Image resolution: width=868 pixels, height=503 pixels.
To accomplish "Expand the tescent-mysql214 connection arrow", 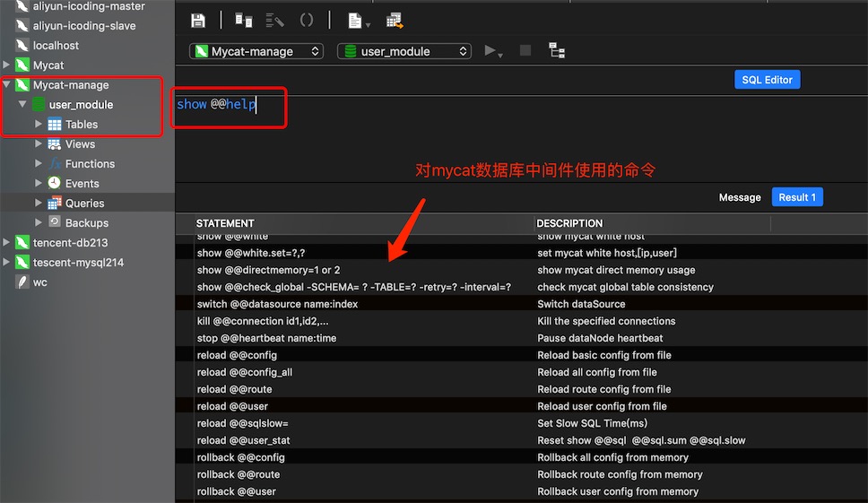I will 6,262.
